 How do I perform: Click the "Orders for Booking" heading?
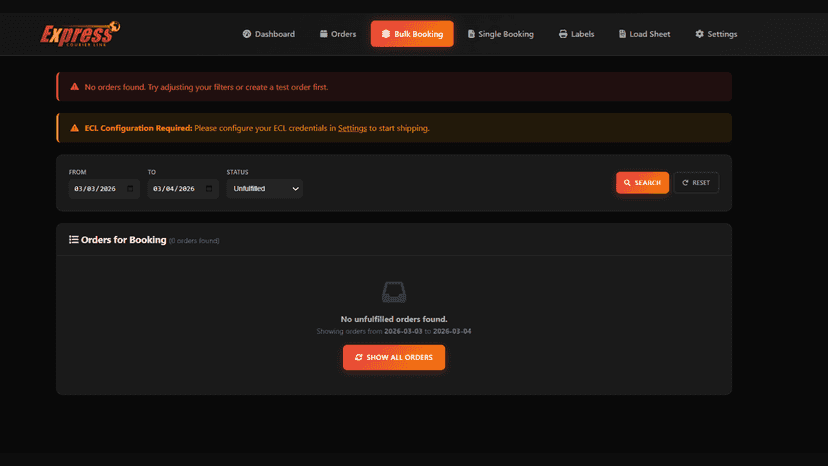point(124,240)
